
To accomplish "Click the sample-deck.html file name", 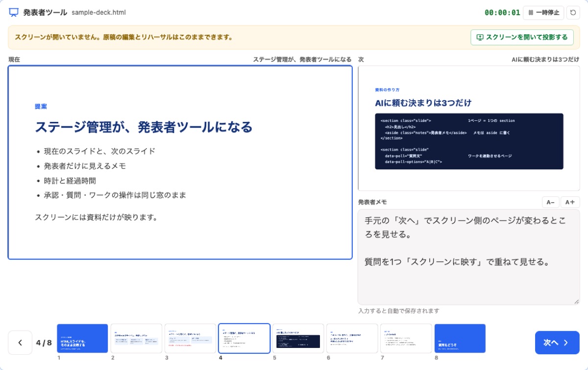I will pyautogui.click(x=98, y=13).
